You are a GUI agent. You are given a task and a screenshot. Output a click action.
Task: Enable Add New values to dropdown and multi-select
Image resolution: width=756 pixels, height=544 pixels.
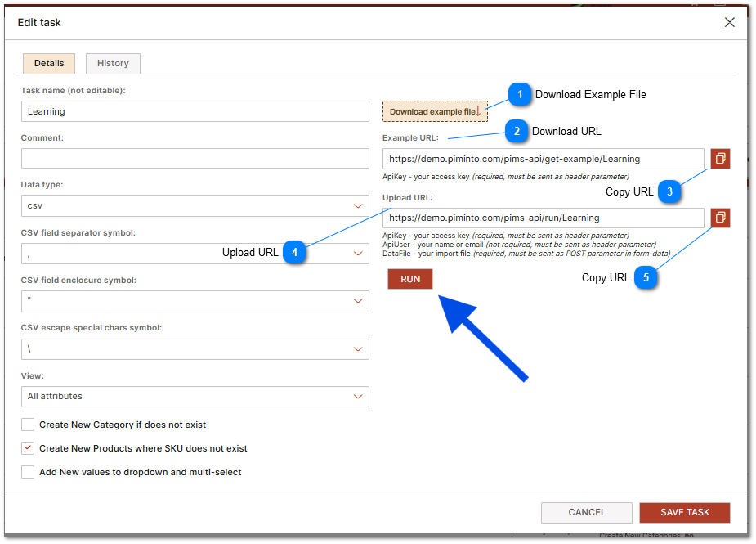coord(27,472)
